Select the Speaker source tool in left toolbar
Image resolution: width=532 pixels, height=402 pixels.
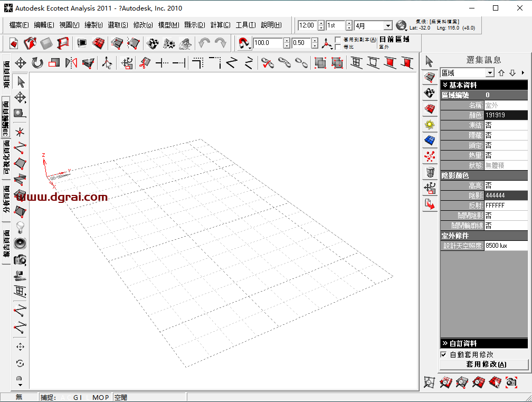[20, 243]
